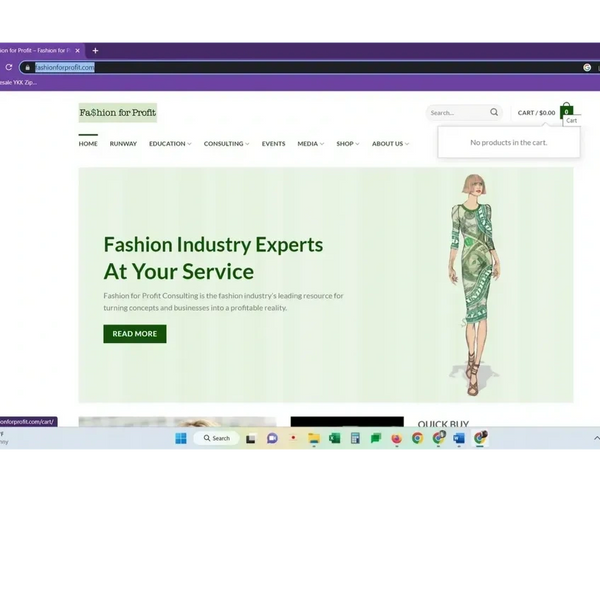
Task: Switch to the active Chrome profile window on taskbar
Action: click(x=480, y=437)
